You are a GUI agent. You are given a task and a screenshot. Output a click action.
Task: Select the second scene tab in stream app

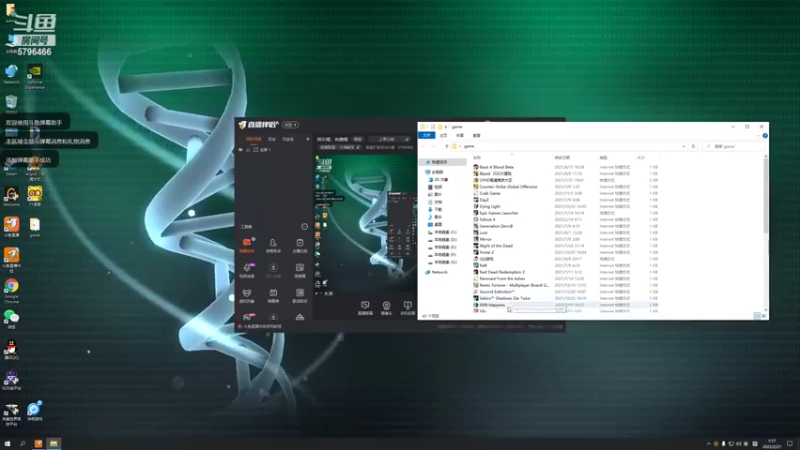coord(272,139)
